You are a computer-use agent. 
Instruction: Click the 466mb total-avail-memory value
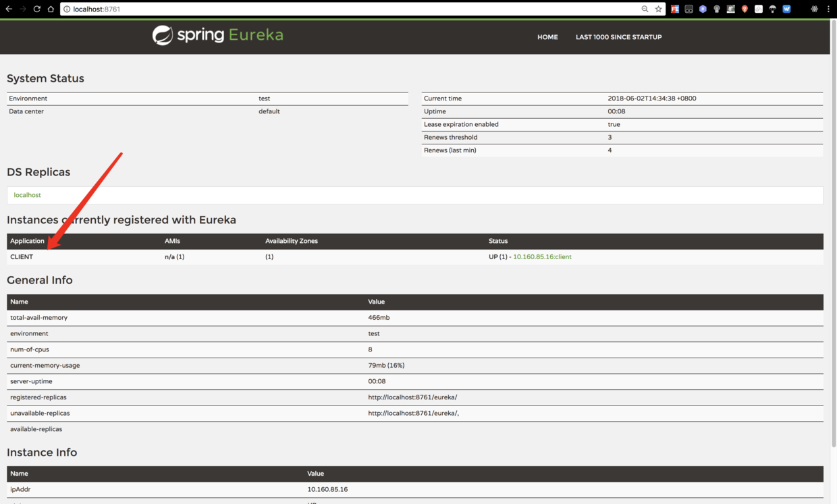(379, 318)
